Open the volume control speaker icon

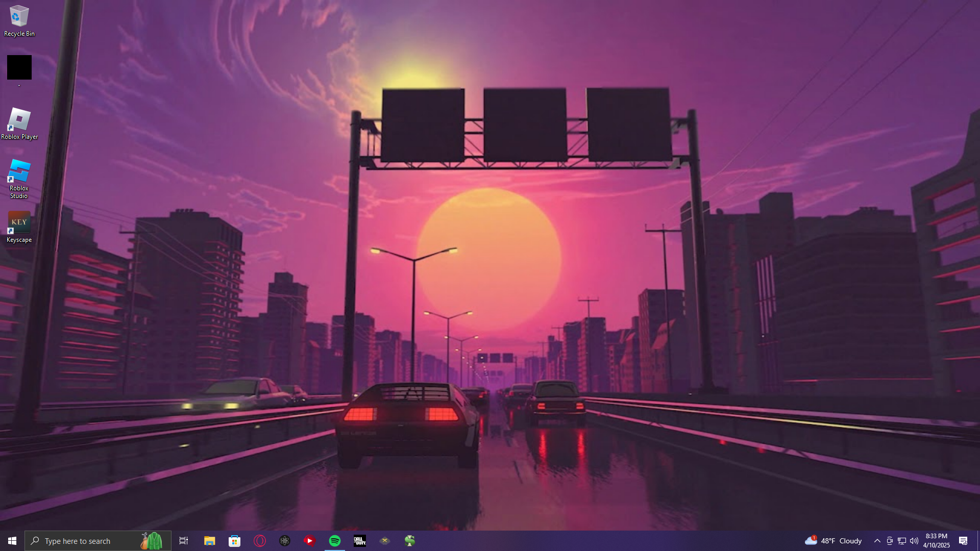[x=914, y=541]
